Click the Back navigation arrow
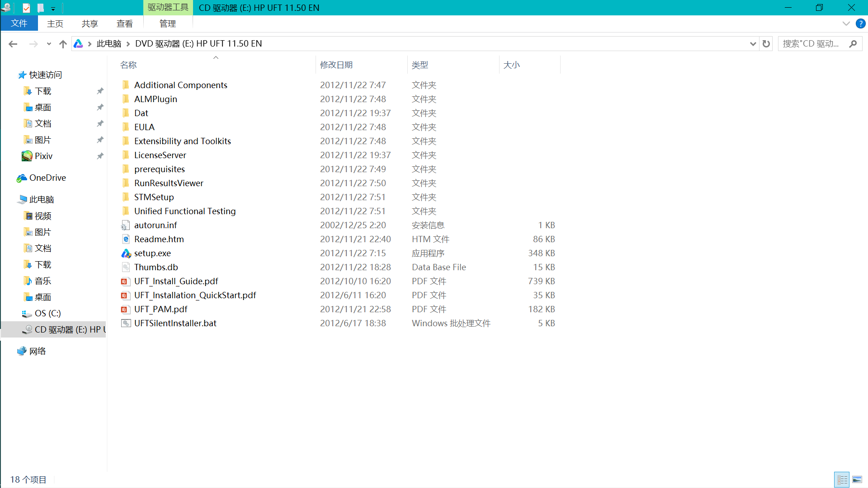The height and width of the screenshot is (488, 868). tap(13, 44)
